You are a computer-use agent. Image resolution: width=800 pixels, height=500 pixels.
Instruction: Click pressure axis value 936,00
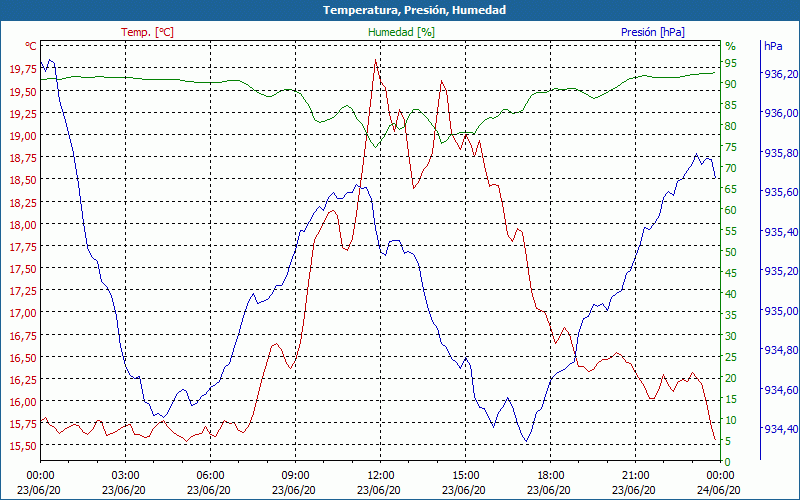pos(781,113)
